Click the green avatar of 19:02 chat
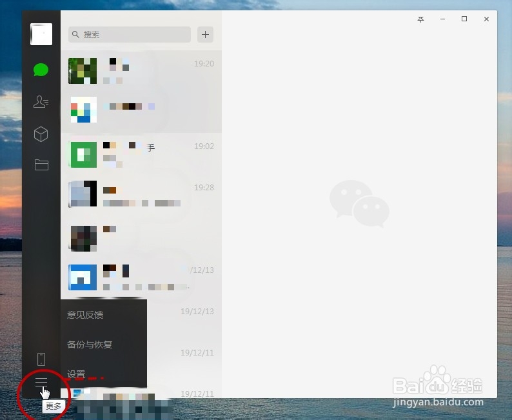The width and height of the screenshot is (512, 420). 83,154
